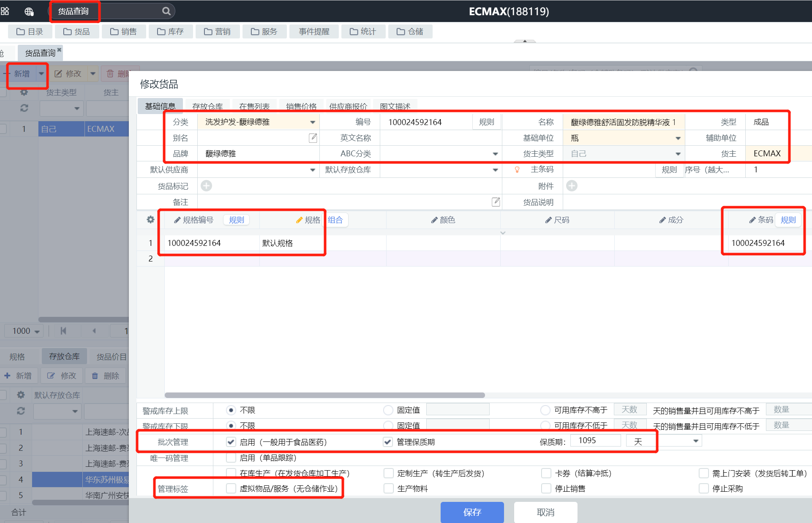Open the 仓储 folder menu
The width and height of the screenshot is (812, 523).
[x=410, y=32]
